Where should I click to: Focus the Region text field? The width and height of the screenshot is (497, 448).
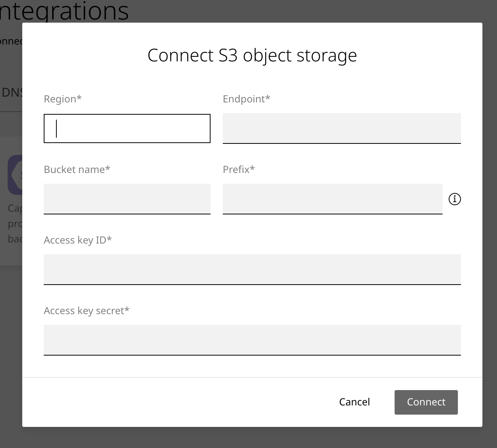click(127, 128)
